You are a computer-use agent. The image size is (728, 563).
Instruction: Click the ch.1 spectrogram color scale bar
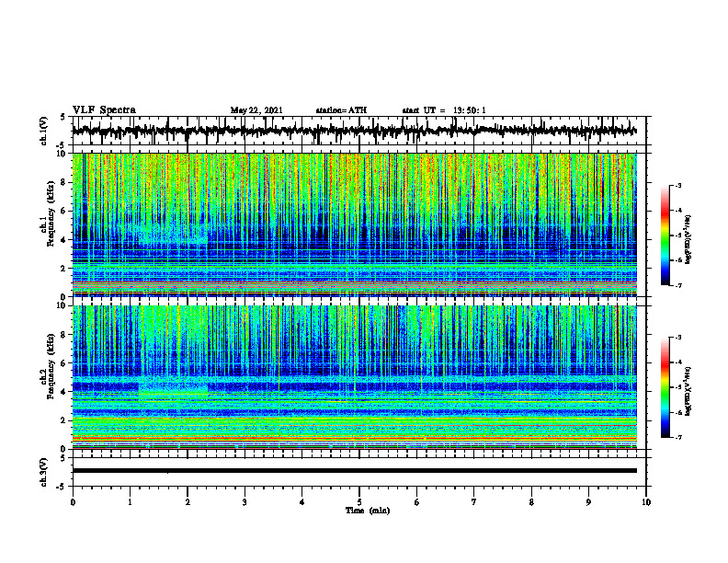pos(665,236)
